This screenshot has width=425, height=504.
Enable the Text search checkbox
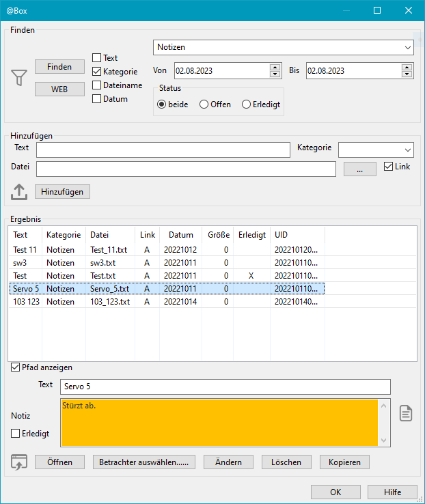(x=97, y=58)
